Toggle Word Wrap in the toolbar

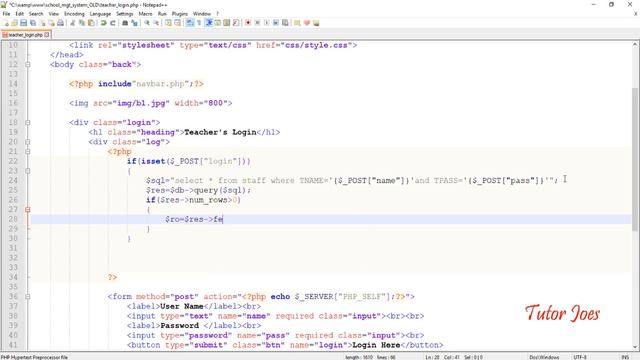190,23
